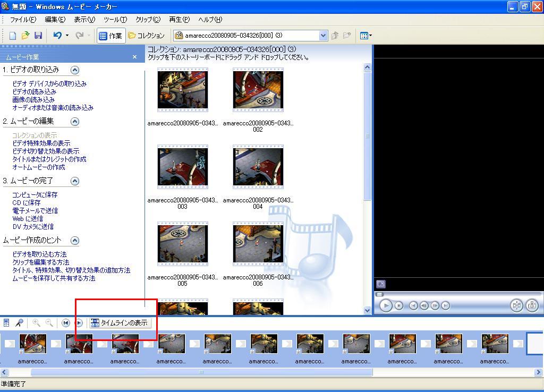Click the preview Forward button
Screen dimensions: 544x392
446,305
